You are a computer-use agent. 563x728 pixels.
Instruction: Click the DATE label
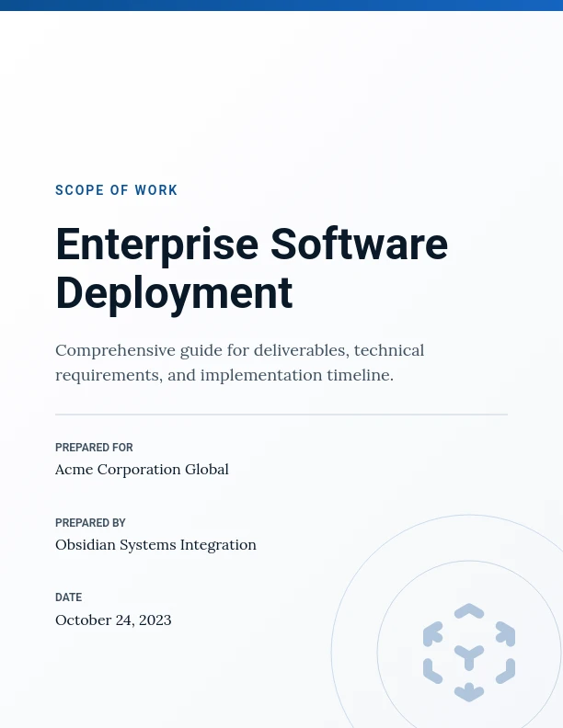click(x=69, y=597)
